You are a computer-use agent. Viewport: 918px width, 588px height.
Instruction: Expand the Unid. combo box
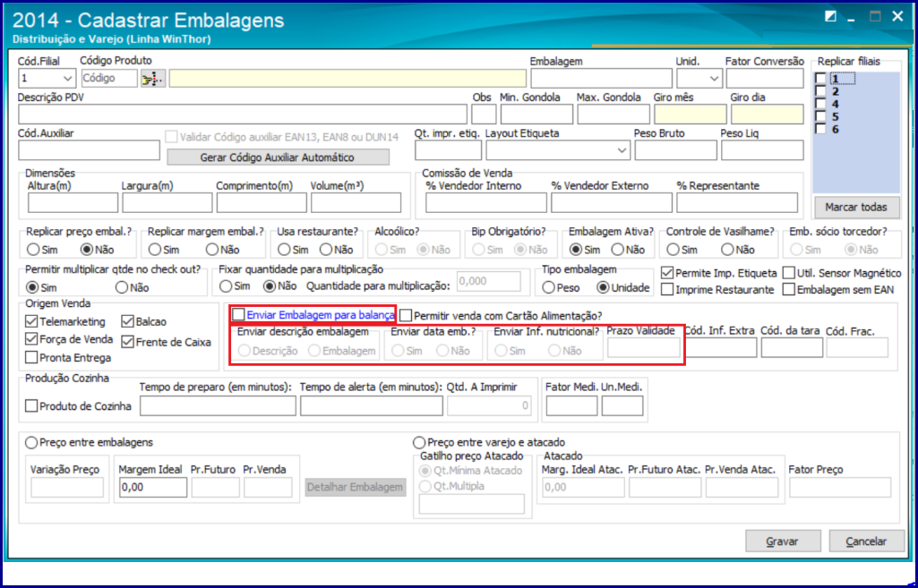(714, 79)
